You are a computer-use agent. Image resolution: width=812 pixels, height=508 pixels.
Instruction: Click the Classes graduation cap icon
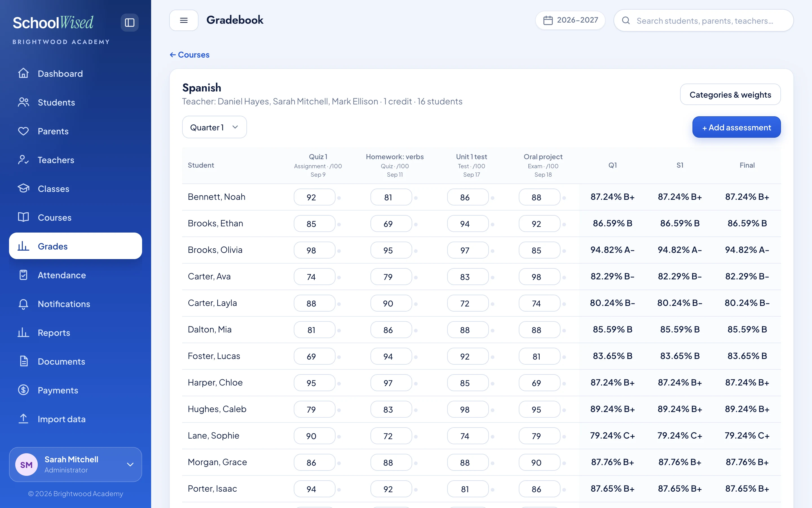pyautogui.click(x=23, y=189)
